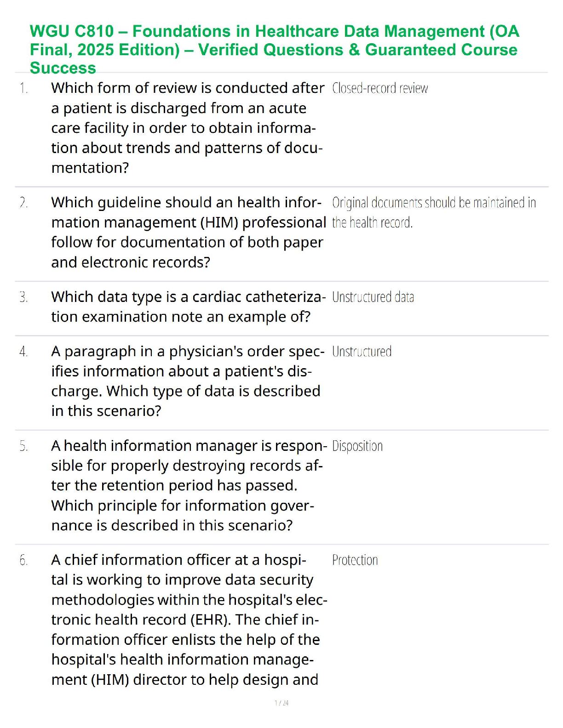Select the answer 'Disposition'
The width and height of the screenshot is (563, 728).
point(357,446)
